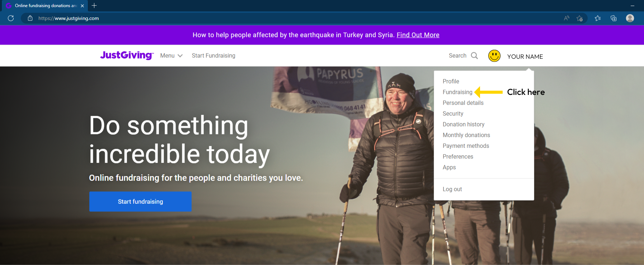
Task: Expand the Menu dropdown chevron
Action: point(180,56)
